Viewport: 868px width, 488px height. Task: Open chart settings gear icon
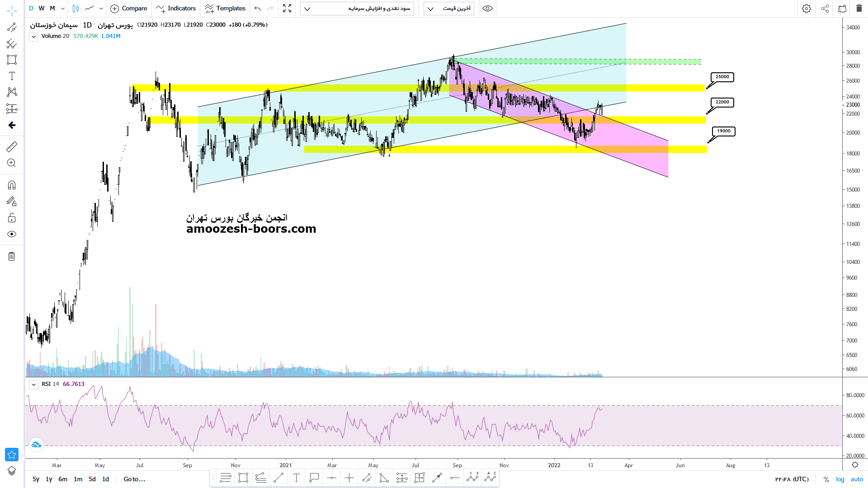click(807, 9)
